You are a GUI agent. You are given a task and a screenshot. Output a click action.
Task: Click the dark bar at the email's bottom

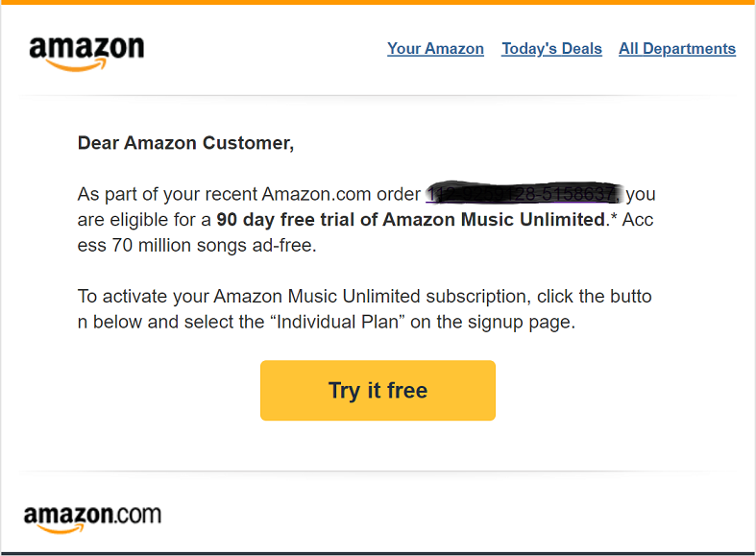pyautogui.click(x=378, y=553)
